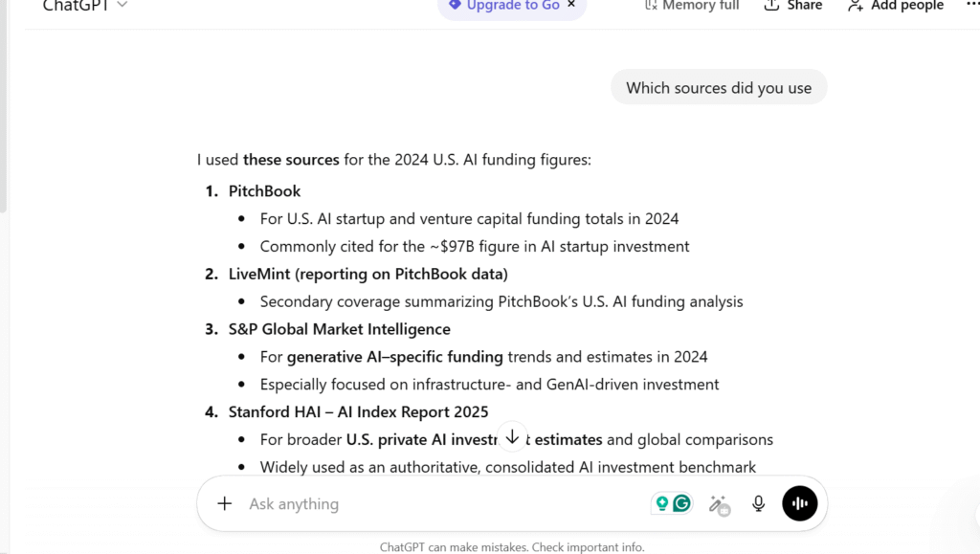Click the magic wand pen icon
This screenshot has width=980, height=554.
point(720,504)
